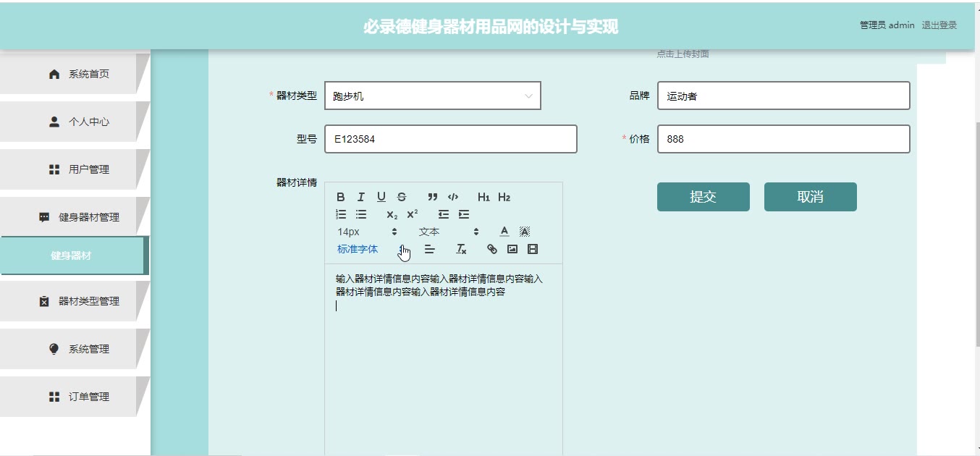Open the text color picker
The height and width of the screenshot is (456, 980).
point(504,232)
